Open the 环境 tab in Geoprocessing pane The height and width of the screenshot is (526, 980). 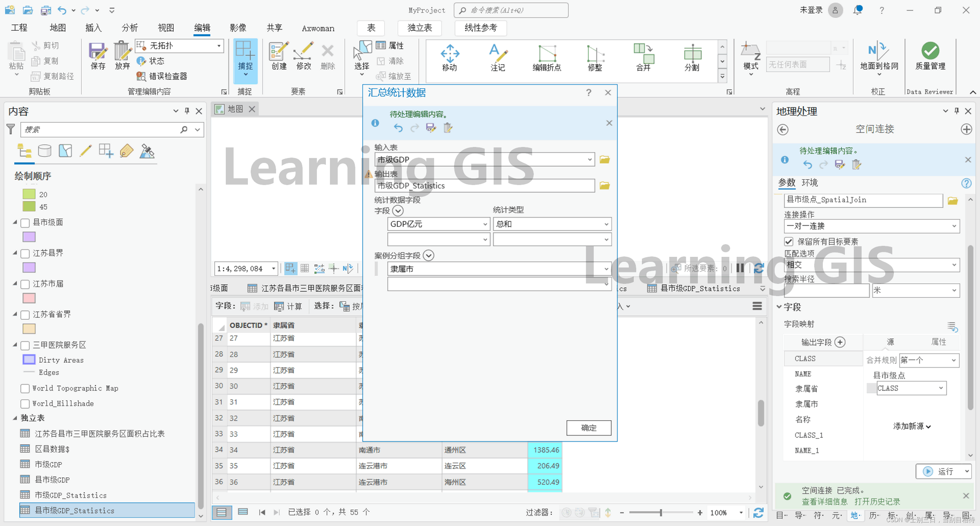click(x=809, y=183)
